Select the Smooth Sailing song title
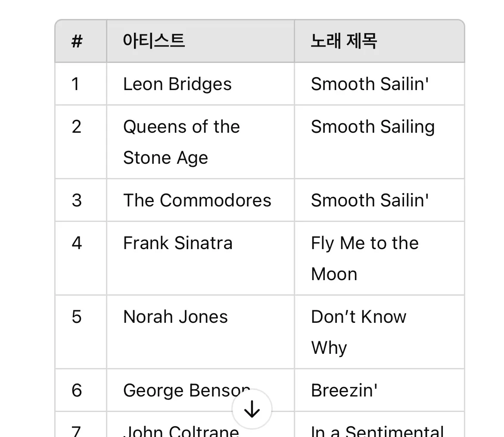Screen dimensions: 504x437 coord(373,127)
